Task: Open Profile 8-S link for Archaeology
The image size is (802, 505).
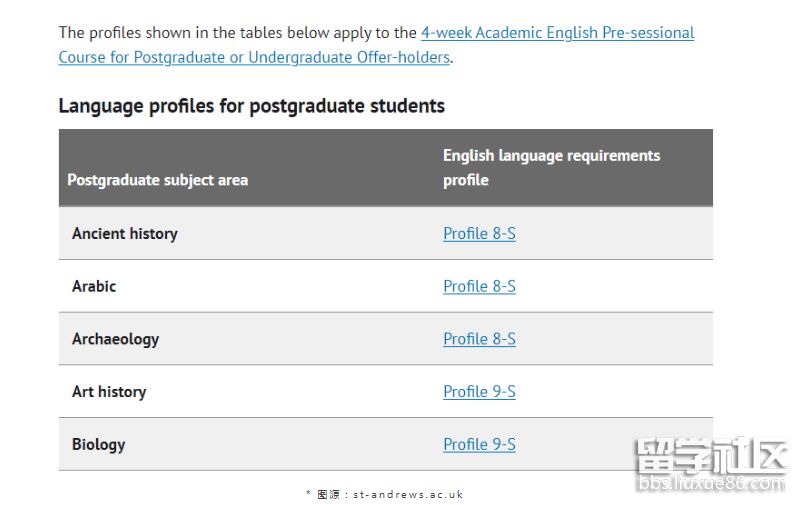Action: coord(479,339)
